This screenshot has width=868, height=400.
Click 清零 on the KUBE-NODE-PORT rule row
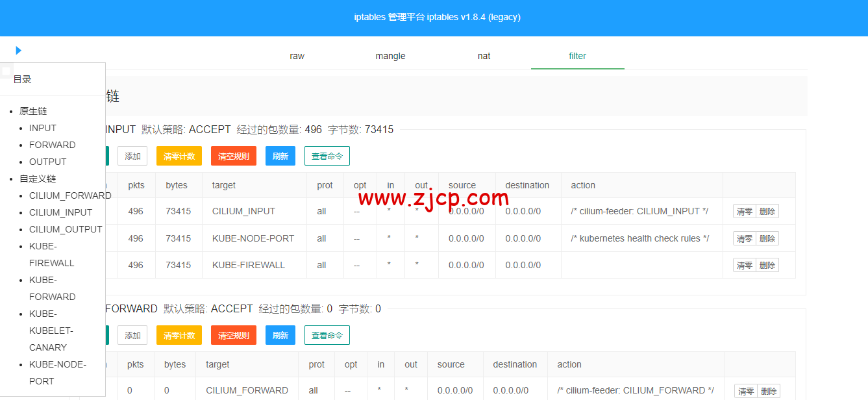[x=745, y=238]
